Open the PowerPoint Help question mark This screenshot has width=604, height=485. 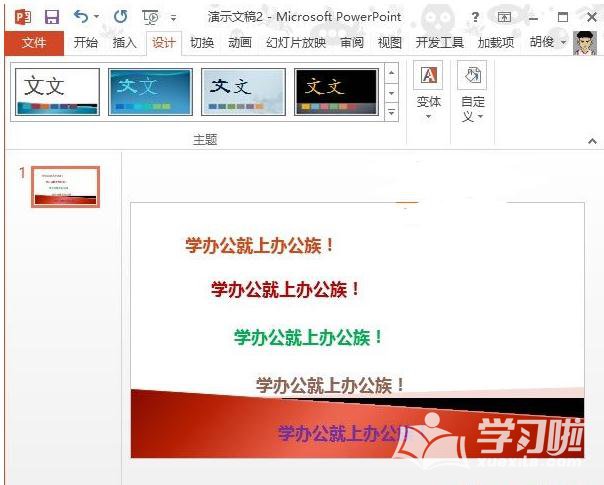click(x=475, y=17)
